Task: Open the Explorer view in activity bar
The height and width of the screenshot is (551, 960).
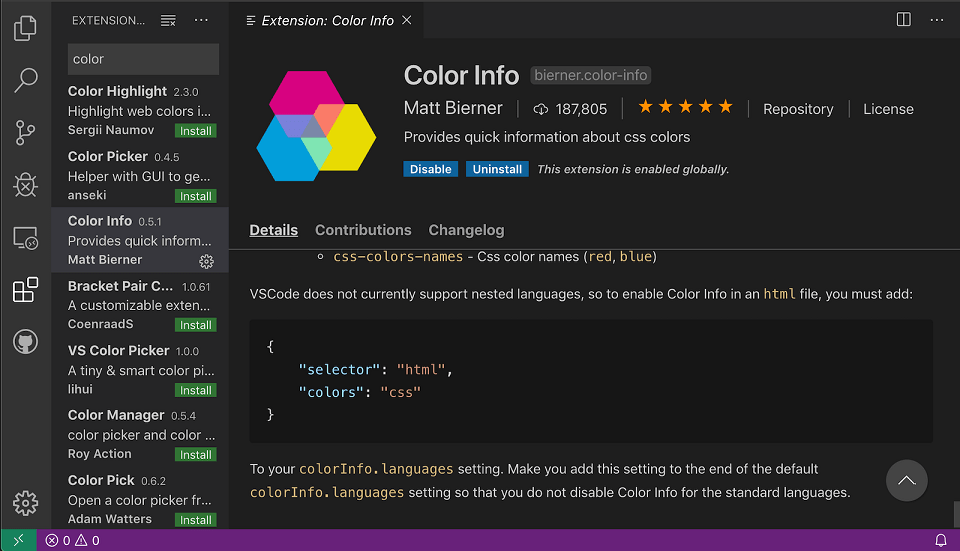Action: 25,28
